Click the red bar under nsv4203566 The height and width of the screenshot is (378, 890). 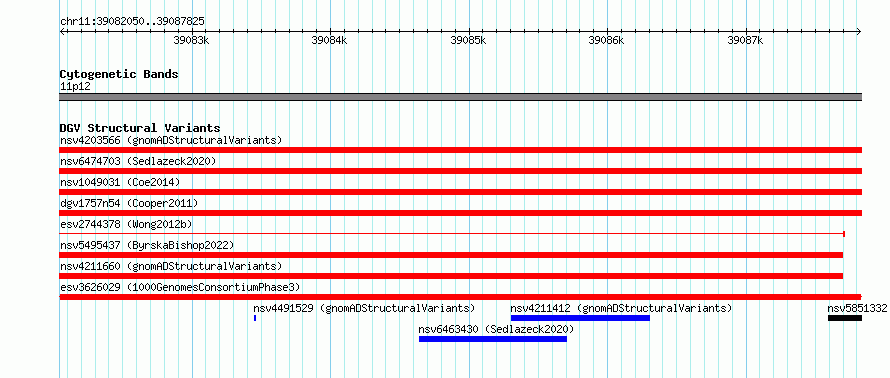tap(461, 150)
